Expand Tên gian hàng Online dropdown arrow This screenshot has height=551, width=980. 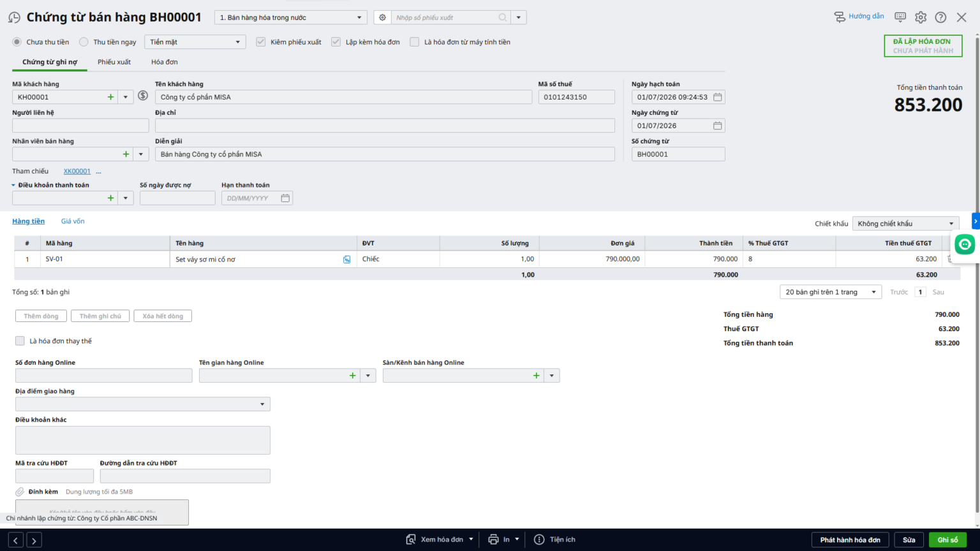tap(368, 376)
